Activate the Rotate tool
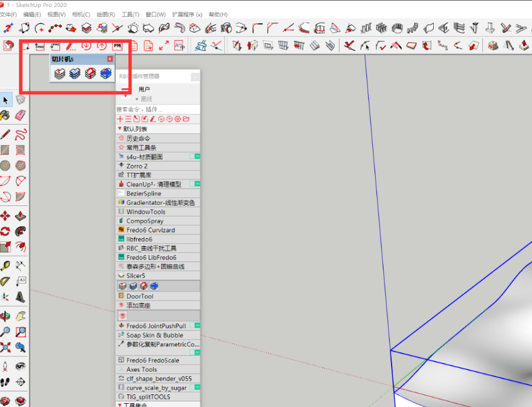The image size is (532, 407). coord(5,231)
